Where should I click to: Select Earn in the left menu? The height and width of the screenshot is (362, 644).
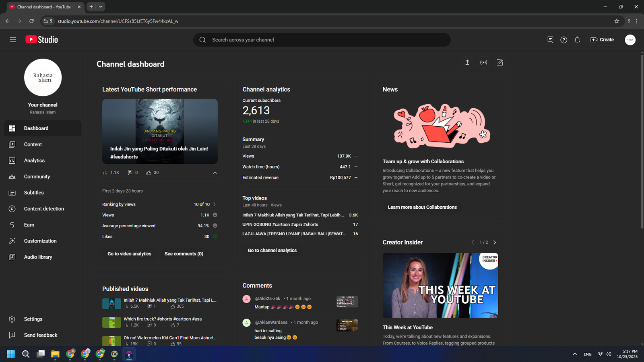click(29, 225)
